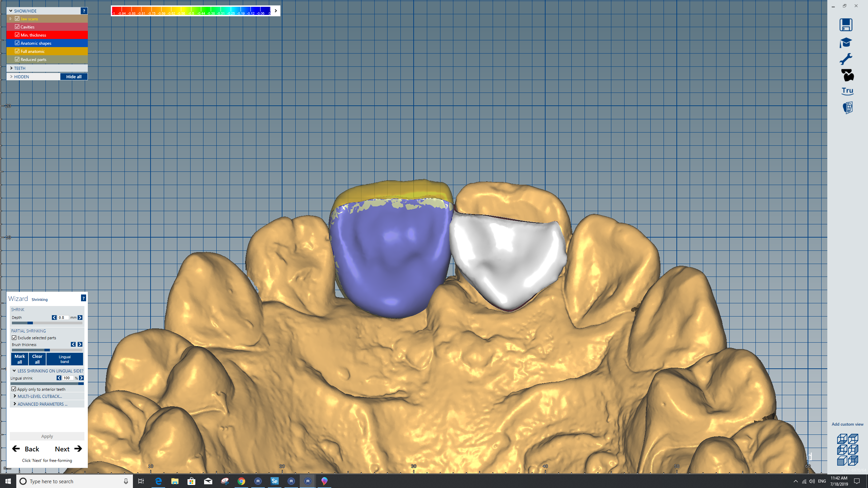The width and height of the screenshot is (868, 488).
Task: Click the shrink Depth slider track
Action: click(x=47, y=323)
